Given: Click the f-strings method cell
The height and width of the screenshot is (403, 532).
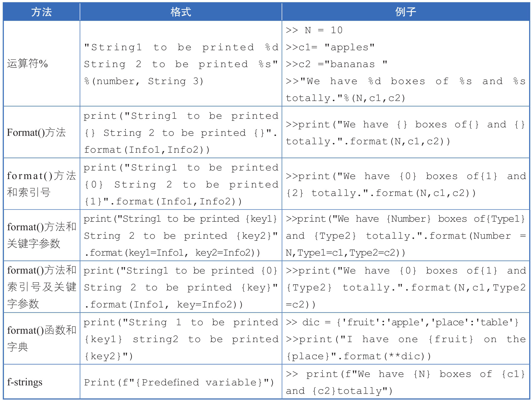Looking at the screenshot, I should (42, 382).
